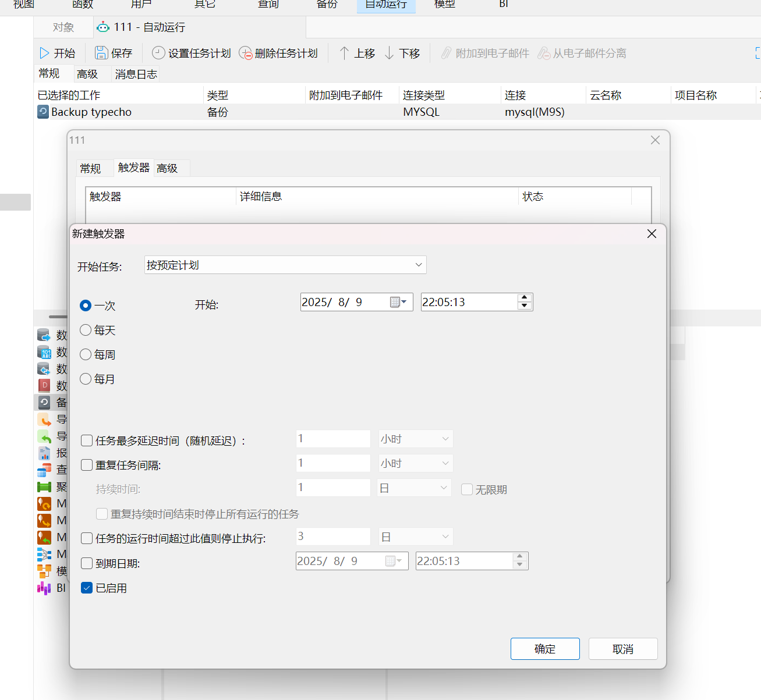Click the backup icon beside Backup typecho

pos(43,112)
